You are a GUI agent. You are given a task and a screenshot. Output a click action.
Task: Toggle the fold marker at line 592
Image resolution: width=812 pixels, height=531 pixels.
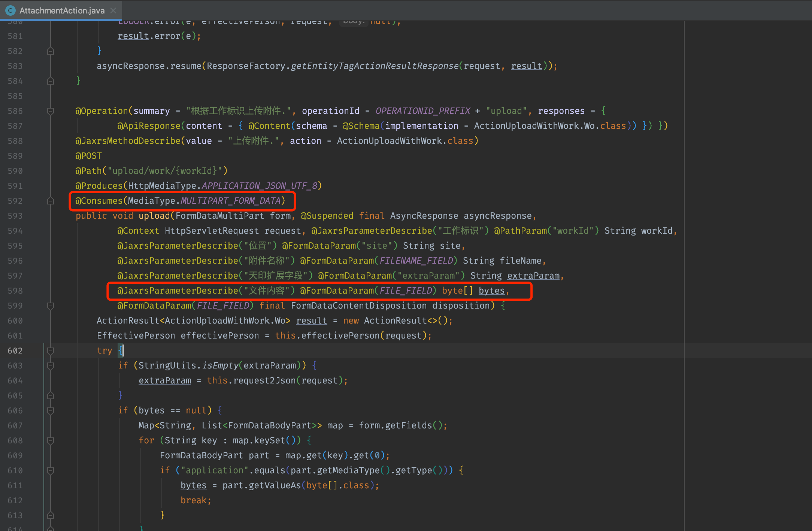[51, 201]
